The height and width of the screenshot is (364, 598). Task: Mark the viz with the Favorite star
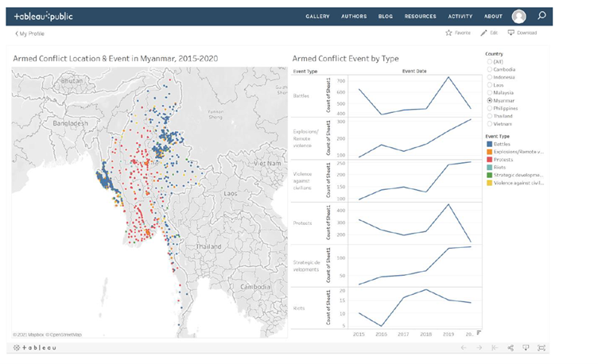tap(448, 33)
